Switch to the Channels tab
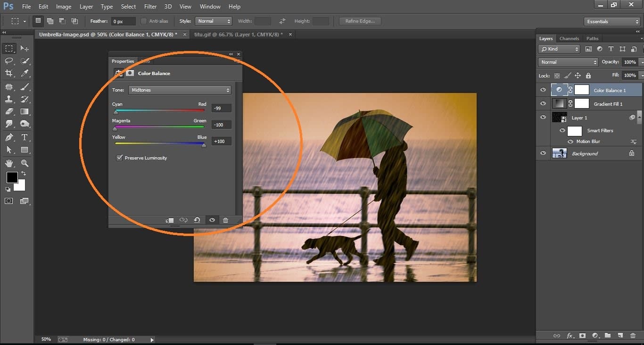This screenshot has width=644, height=345. click(569, 38)
